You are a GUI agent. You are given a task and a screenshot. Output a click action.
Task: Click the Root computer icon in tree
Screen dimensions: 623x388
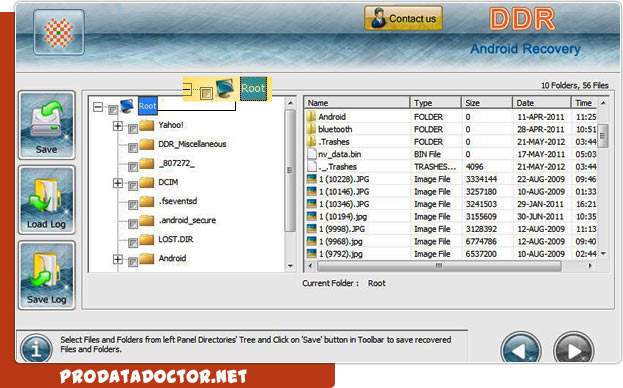(127, 106)
